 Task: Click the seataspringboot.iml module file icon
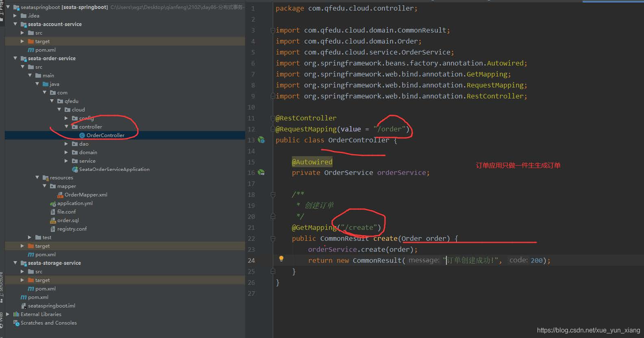click(24, 306)
